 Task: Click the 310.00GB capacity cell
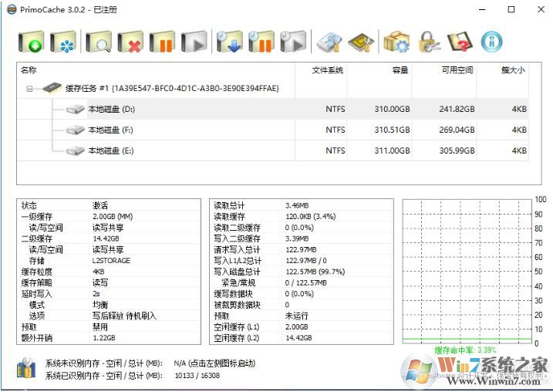pos(392,109)
